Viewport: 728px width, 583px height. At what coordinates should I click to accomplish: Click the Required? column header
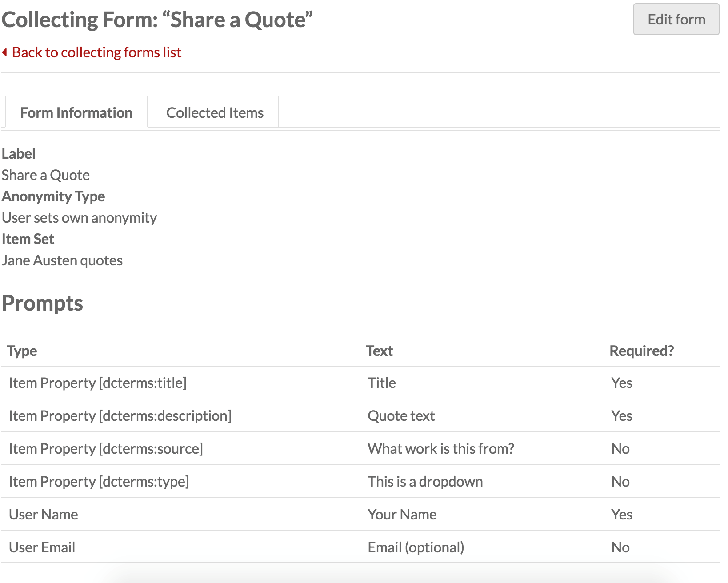coord(642,351)
